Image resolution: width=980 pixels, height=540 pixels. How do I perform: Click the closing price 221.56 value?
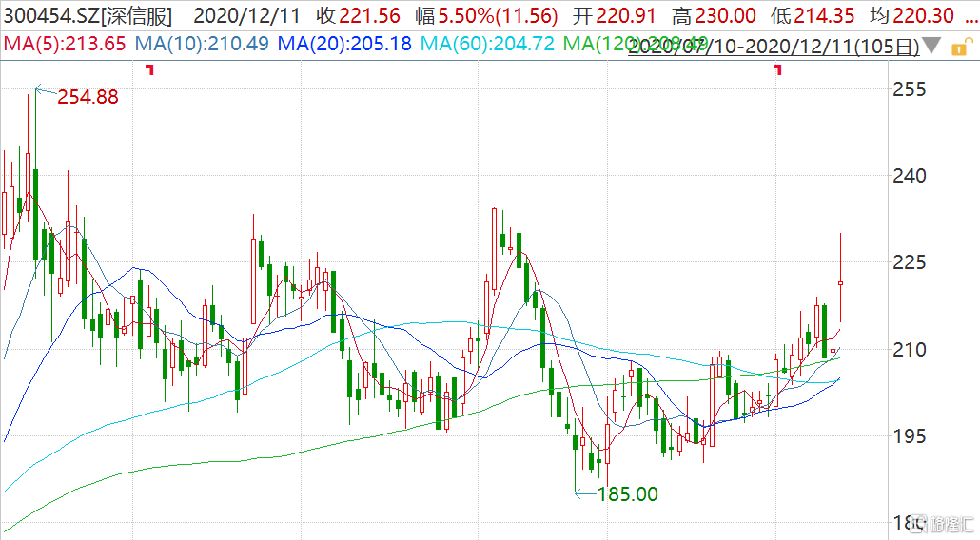[369, 16]
